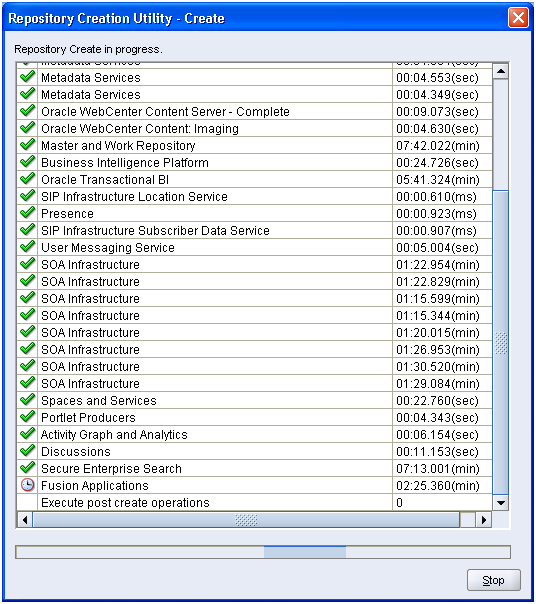The width and height of the screenshot is (536, 604).
Task: Click checkmark beside Portlet Producers
Action: coord(27,416)
